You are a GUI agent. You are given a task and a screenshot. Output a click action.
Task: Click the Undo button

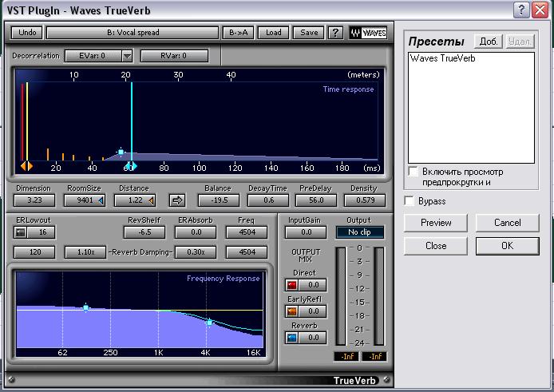[27, 33]
